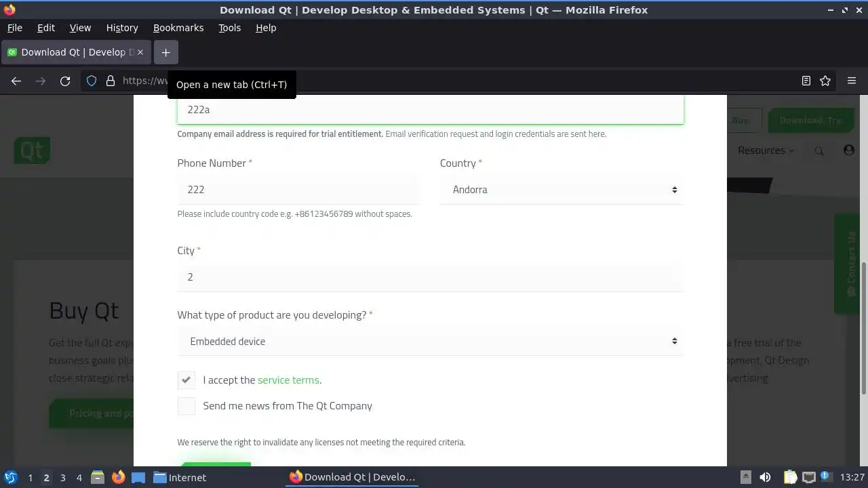Open a new tab with plus button
Viewport: 868px width, 488px height.
[x=165, y=52]
